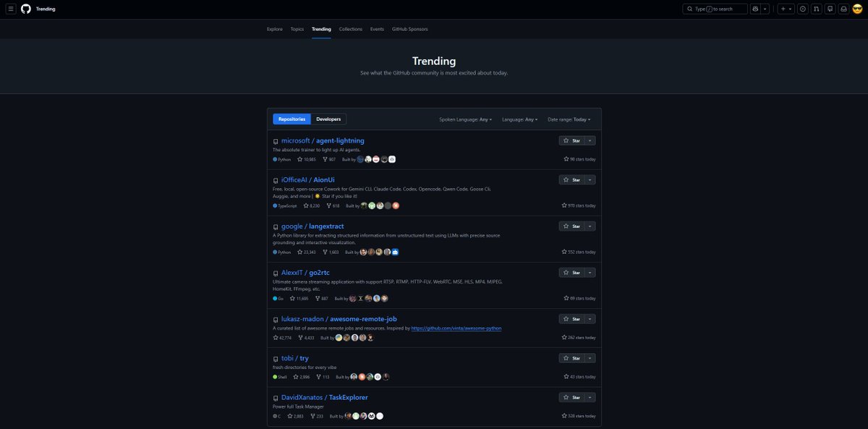
Task: Star the TaskExplorer repository
Action: point(571,396)
